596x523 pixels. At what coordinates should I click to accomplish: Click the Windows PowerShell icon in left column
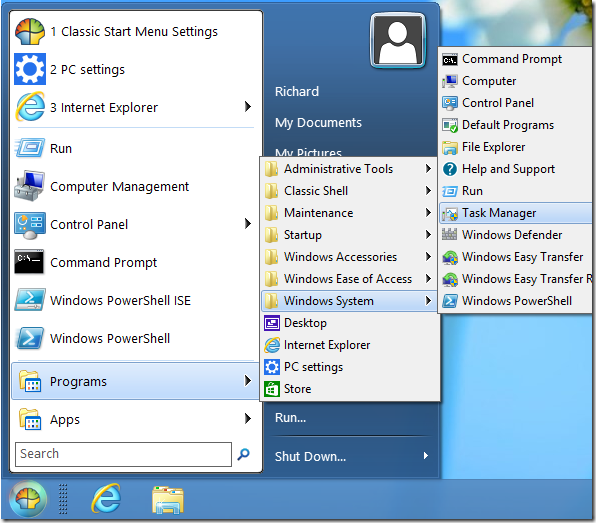(x=30, y=338)
